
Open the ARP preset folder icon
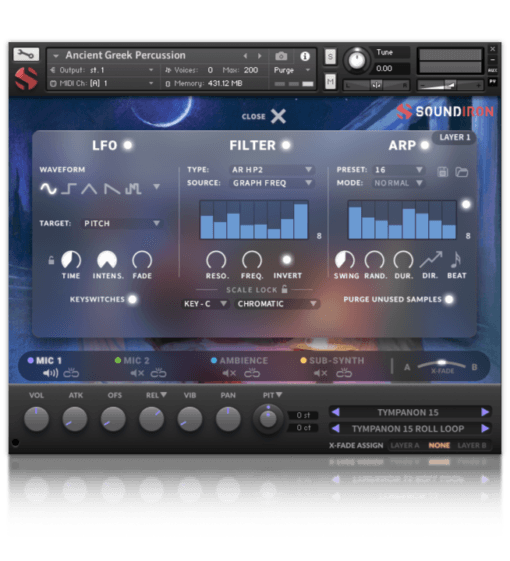[462, 172]
